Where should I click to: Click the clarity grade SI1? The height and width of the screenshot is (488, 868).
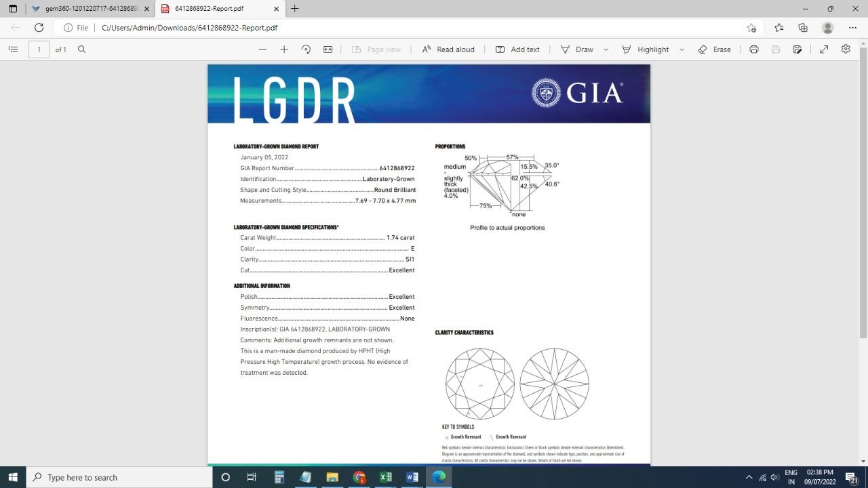tap(410, 260)
